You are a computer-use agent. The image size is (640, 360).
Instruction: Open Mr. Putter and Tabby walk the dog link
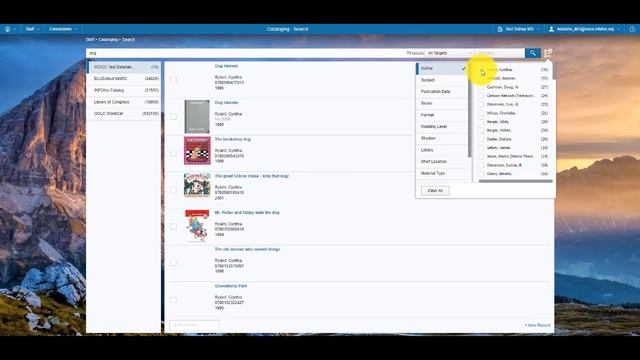[x=247, y=213]
